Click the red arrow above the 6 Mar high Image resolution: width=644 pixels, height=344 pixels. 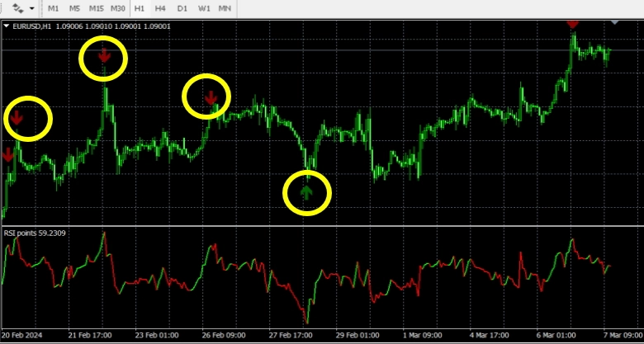(573, 26)
